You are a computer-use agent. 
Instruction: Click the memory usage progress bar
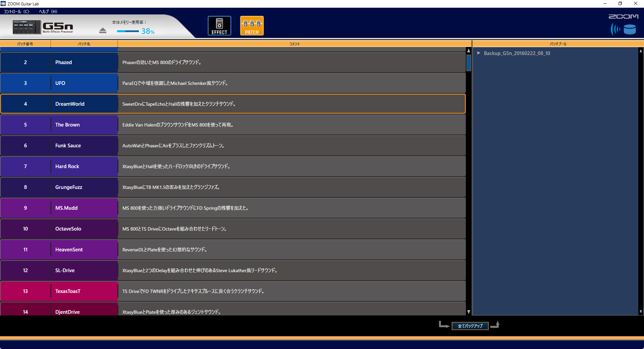point(128,31)
